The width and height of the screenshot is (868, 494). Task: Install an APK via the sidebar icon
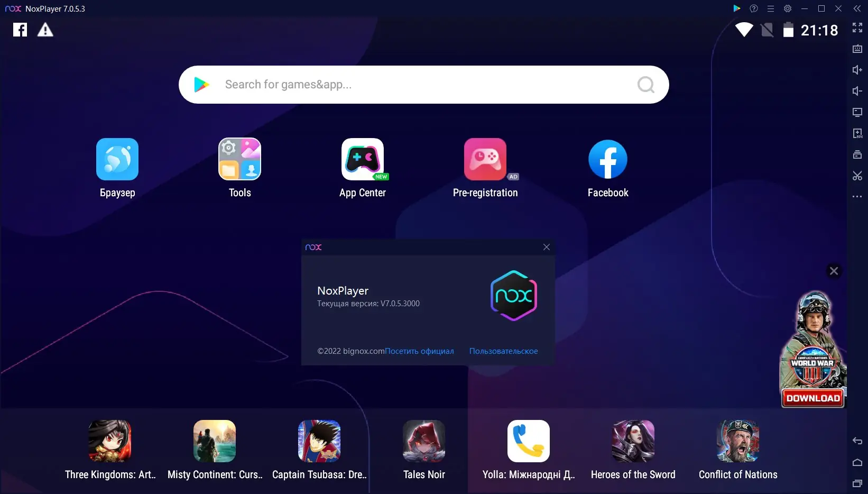[x=857, y=133]
